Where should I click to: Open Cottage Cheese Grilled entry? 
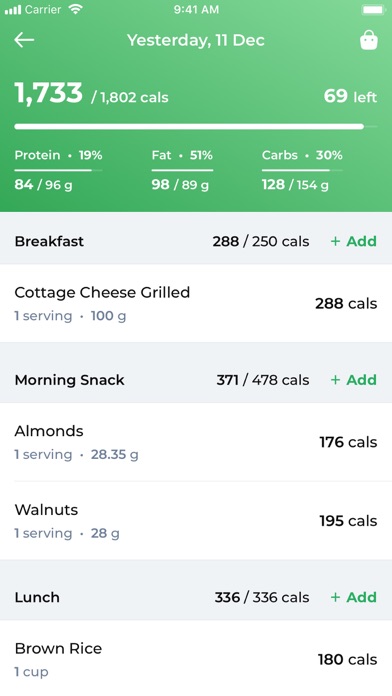196,303
